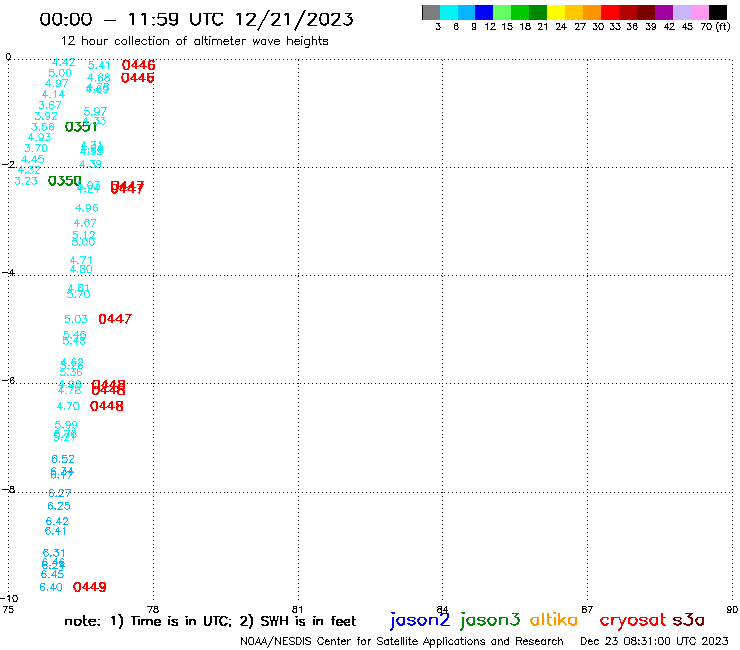Click the wave height value 3.67

[x=50, y=105]
